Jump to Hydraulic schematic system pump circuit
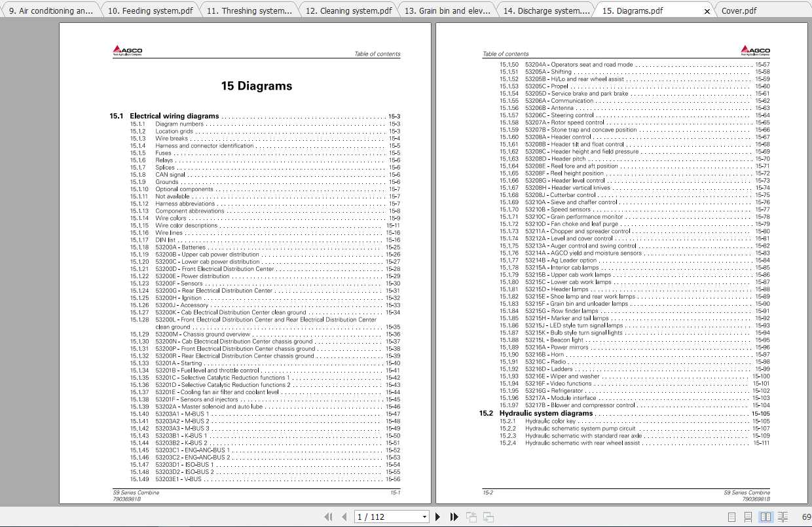The image size is (812, 527). pos(580,429)
